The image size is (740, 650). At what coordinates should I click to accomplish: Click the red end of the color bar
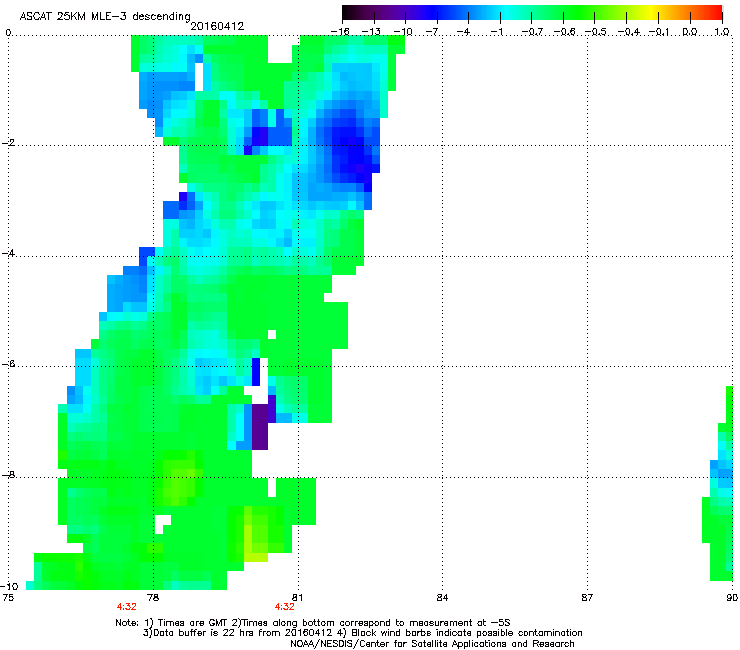click(716, 12)
